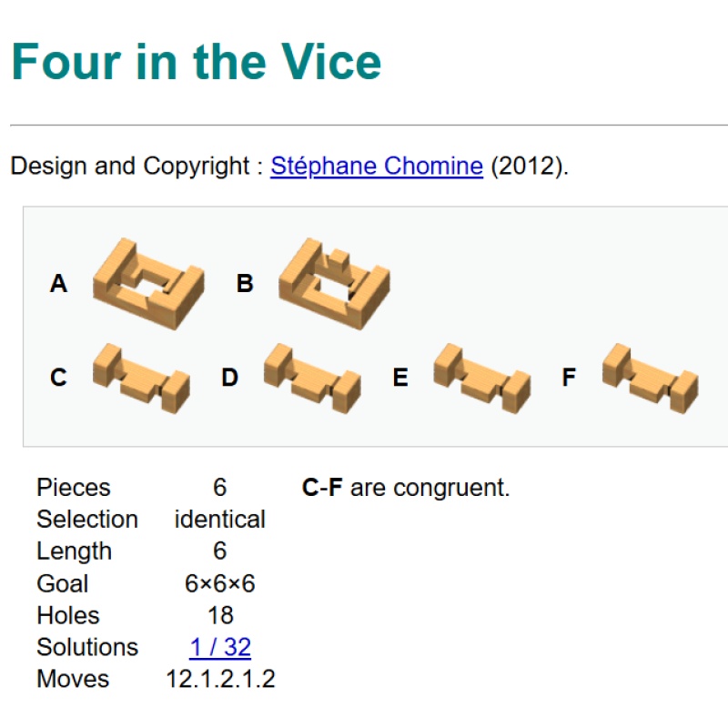The image size is (728, 728).
Task: Click the letter A piece label
Action: click(58, 284)
